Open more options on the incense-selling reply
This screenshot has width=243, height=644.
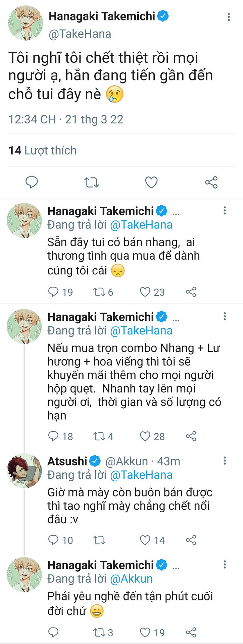pos(225,211)
